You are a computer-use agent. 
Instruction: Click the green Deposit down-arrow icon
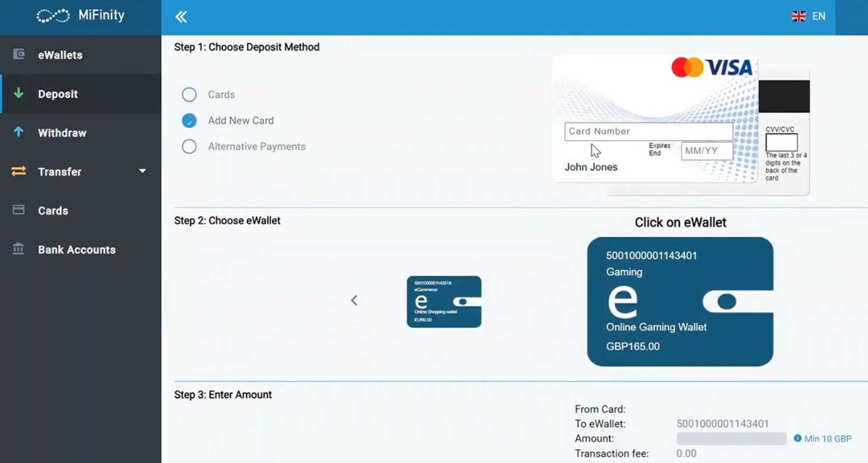click(19, 93)
